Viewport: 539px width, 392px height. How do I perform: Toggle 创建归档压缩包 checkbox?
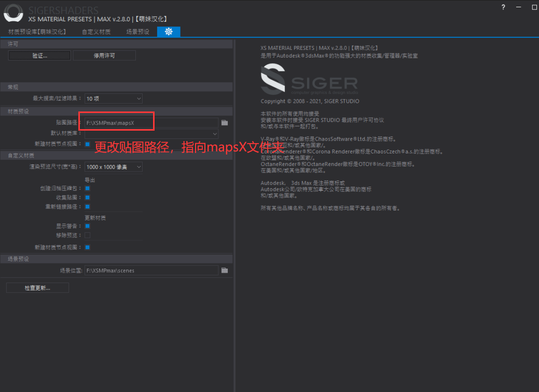coord(87,188)
